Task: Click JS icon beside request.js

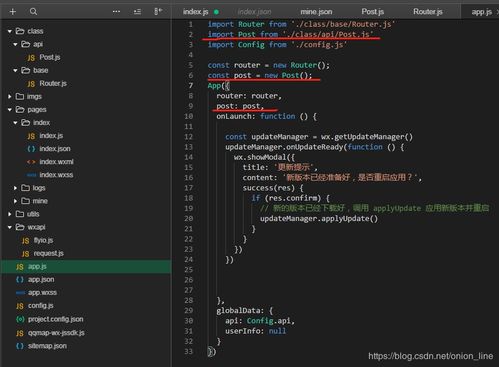Action: coord(26,254)
